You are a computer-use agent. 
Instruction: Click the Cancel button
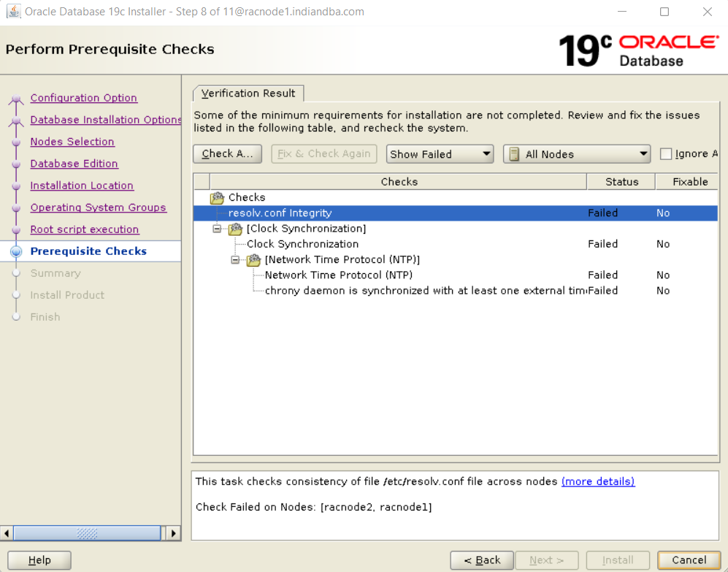(x=689, y=560)
